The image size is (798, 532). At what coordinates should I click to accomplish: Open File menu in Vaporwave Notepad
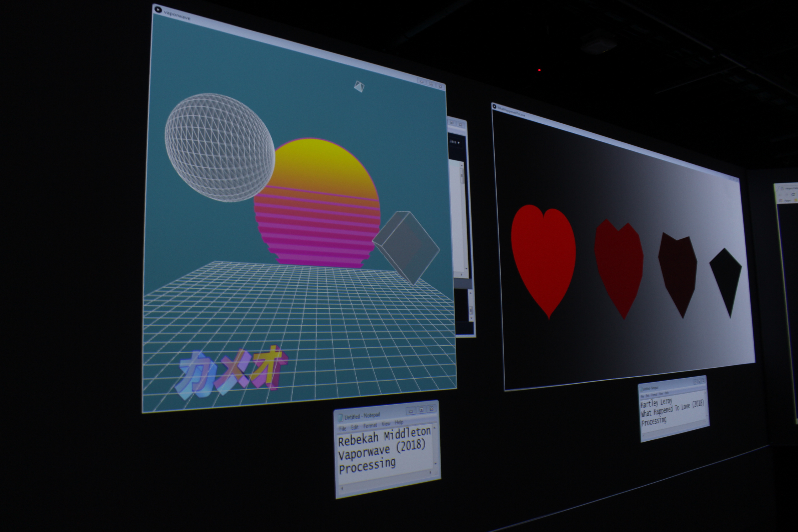pyautogui.click(x=343, y=429)
